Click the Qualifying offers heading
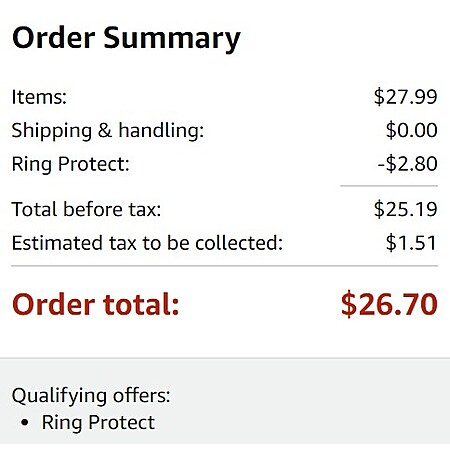This screenshot has height=450, width=450. [91, 396]
